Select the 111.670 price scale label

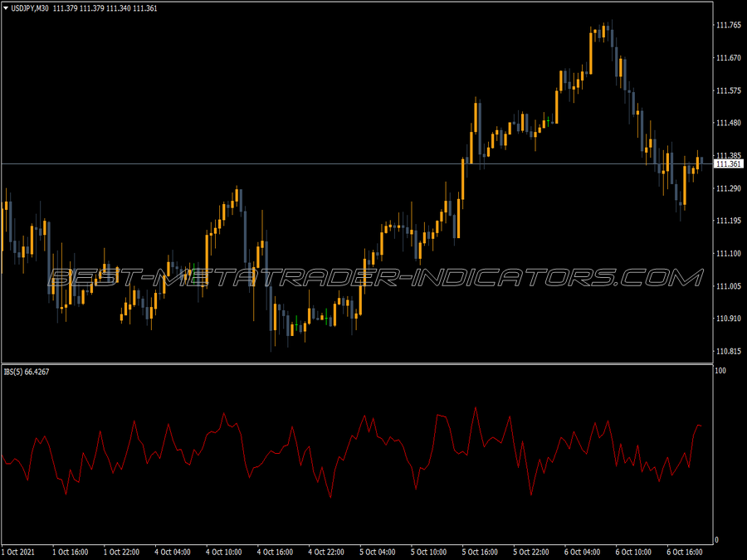tap(729, 58)
